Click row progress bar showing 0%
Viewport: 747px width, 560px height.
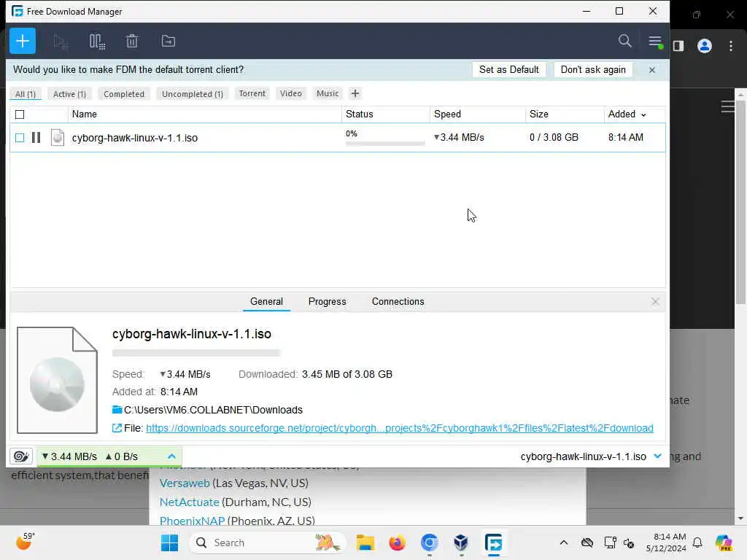tap(385, 144)
